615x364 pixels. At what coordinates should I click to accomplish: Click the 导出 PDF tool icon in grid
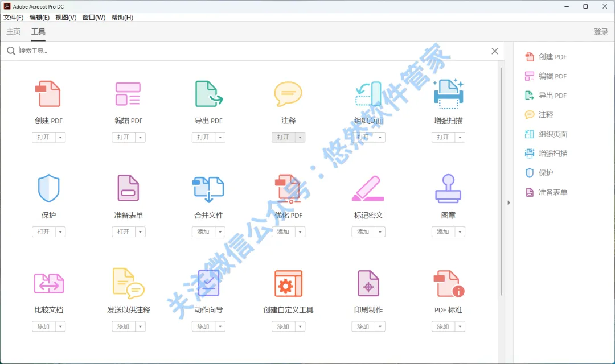click(x=208, y=94)
